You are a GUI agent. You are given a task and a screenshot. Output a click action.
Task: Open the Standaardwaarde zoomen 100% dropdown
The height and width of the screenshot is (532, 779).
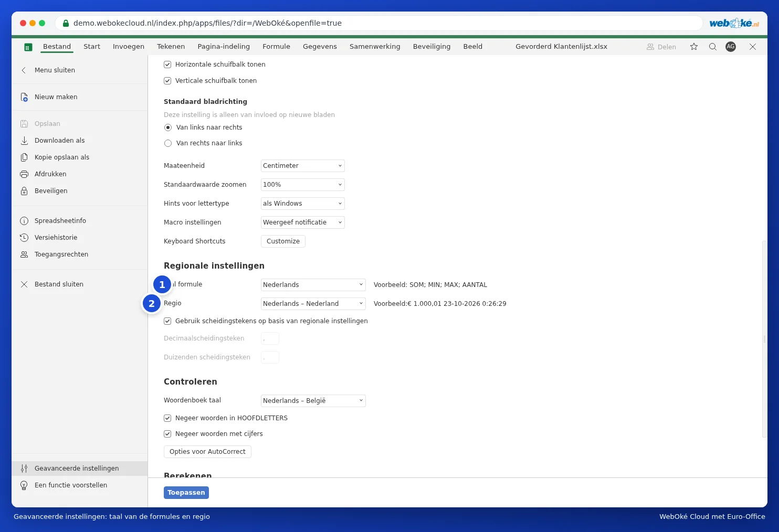303,185
